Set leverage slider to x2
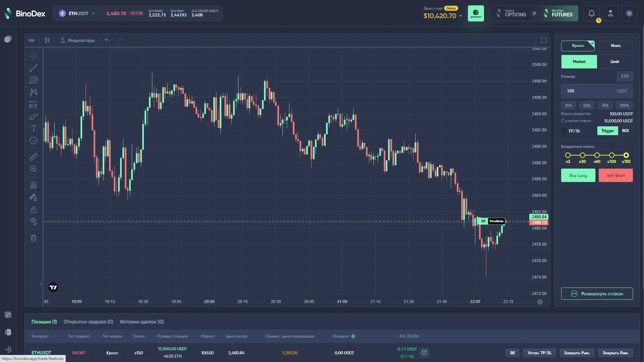The width and height of the screenshot is (644, 362). click(568, 155)
